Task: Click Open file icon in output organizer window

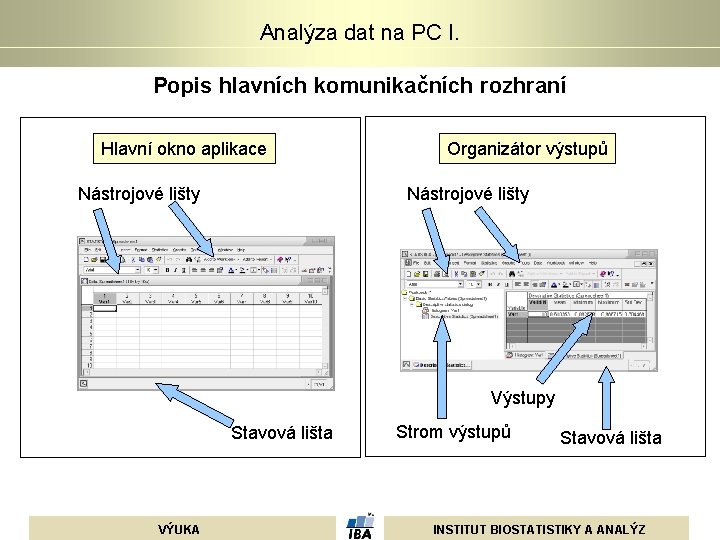Action: [417, 274]
